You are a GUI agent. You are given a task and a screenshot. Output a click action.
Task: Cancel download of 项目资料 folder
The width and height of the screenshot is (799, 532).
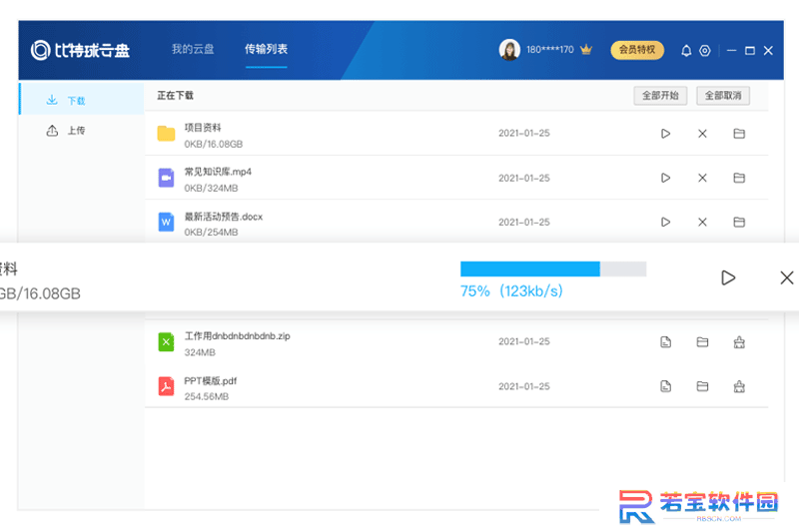tap(702, 134)
